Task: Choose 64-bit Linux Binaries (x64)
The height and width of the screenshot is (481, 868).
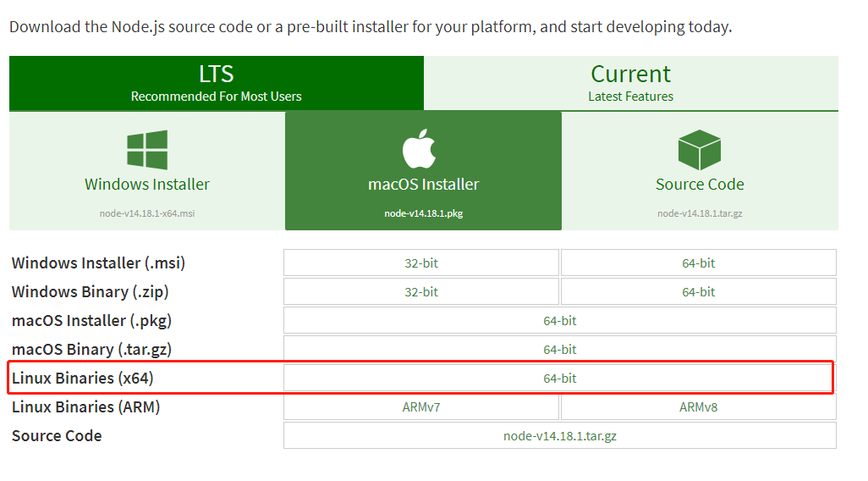Action: [560, 378]
